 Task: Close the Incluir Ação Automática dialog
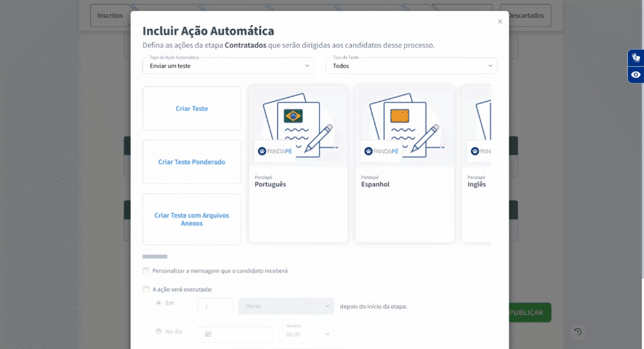click(x=500, y=22)
